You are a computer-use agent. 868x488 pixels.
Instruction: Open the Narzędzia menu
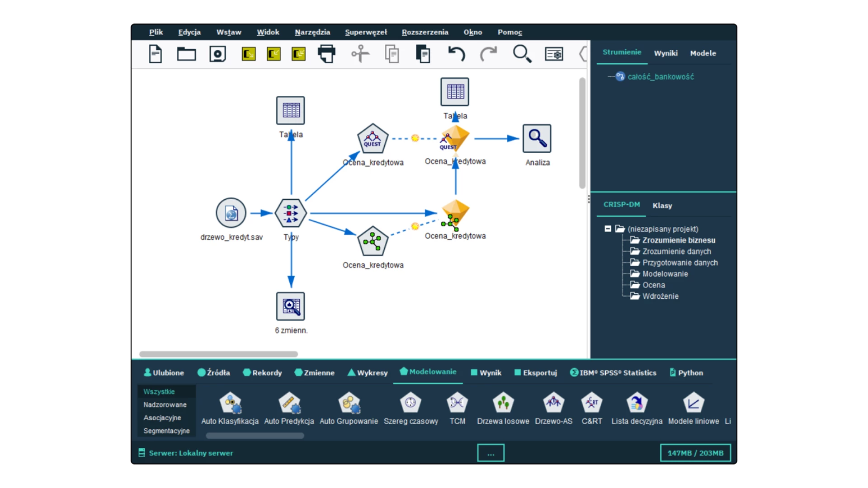pyautogui.click(x=312, y=32)
